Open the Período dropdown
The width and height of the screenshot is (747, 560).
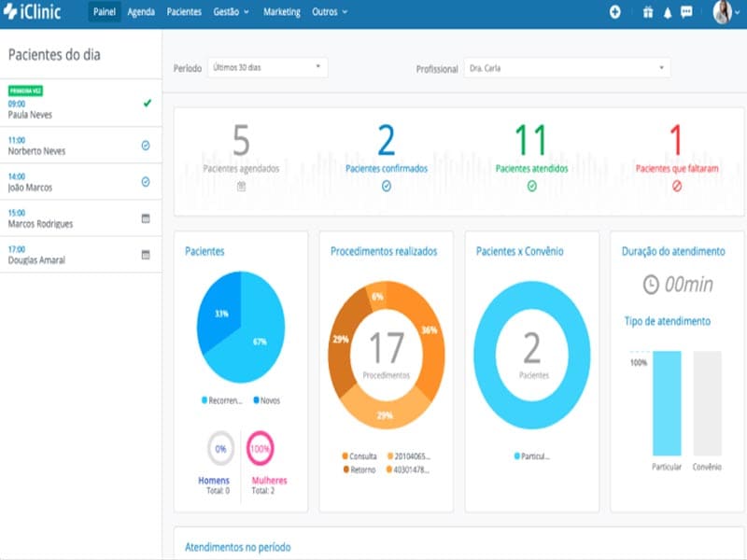tap(267, 67)
